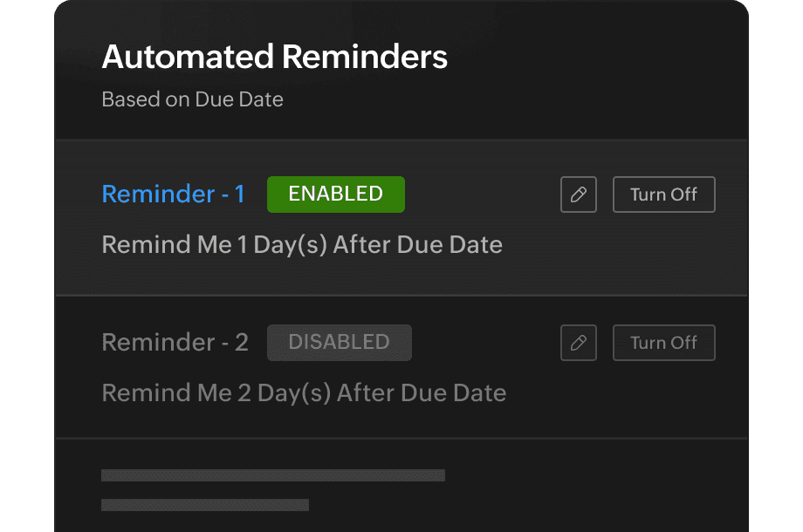803x532 pixels.
Task: Click the Based on Due Date subtitle text
Action: click(193, 99)
